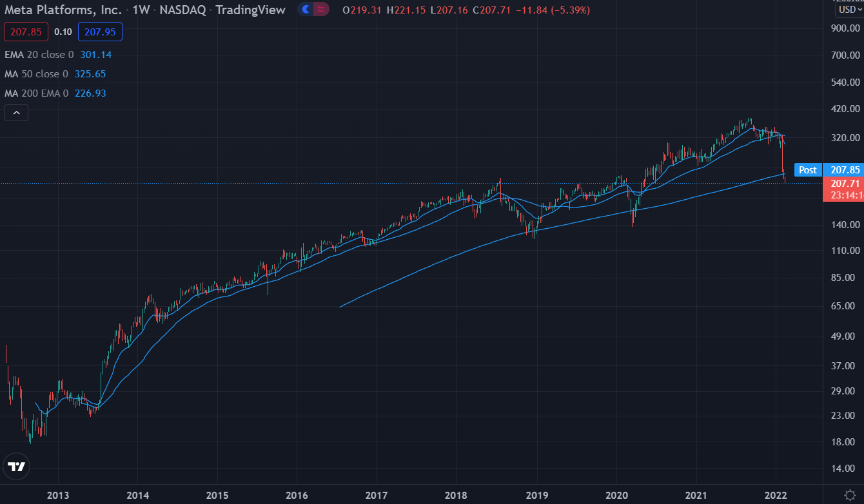The width and height of the screenshot is (864, 504).
Task: Click the red sell price 207.85 button
Action: point(26,32)
